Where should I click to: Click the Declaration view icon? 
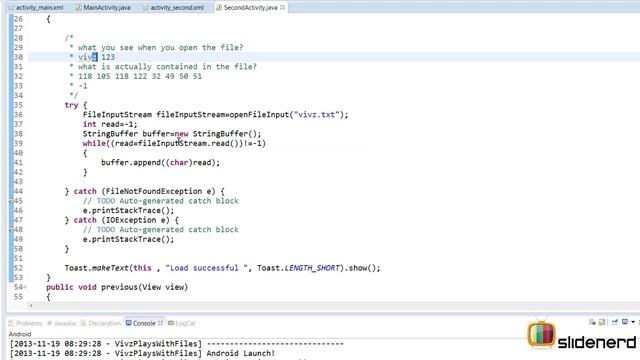pyautogui.click(x=83, y=323)
